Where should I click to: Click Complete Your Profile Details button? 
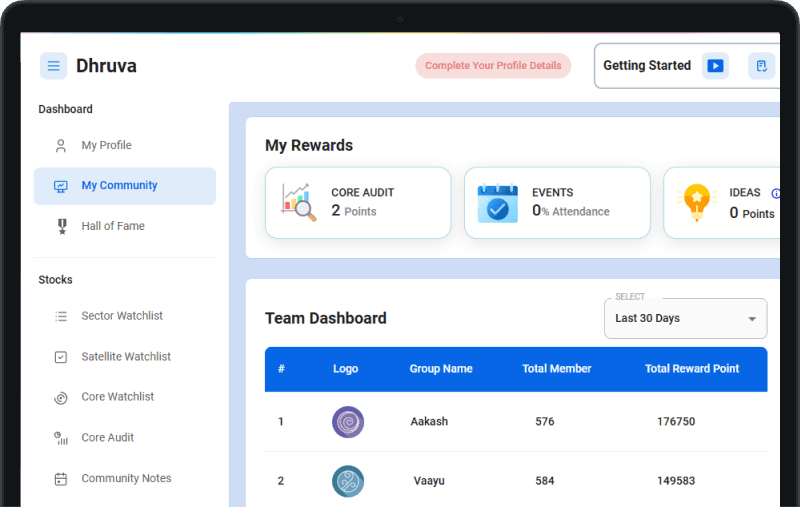coord(493,66)
